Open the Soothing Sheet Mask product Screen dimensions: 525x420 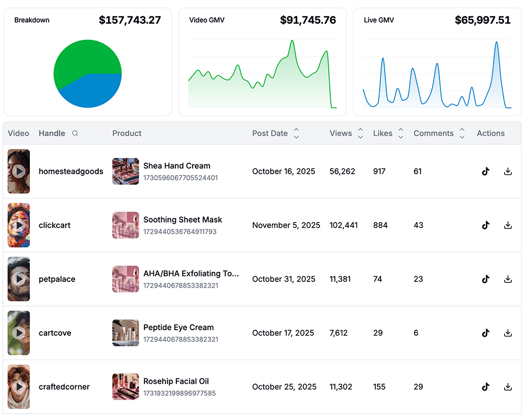[x=183, y=220]
